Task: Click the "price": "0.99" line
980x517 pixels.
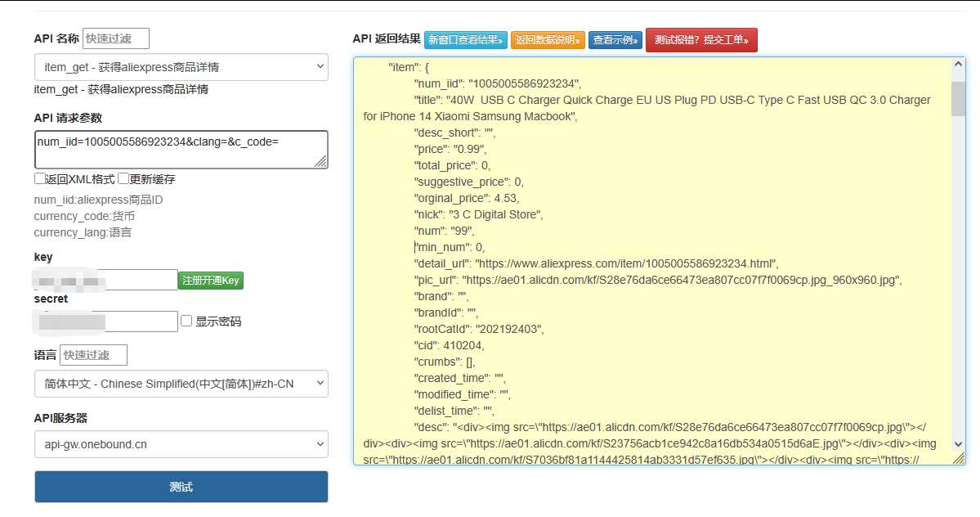Action: pos(450,150)
